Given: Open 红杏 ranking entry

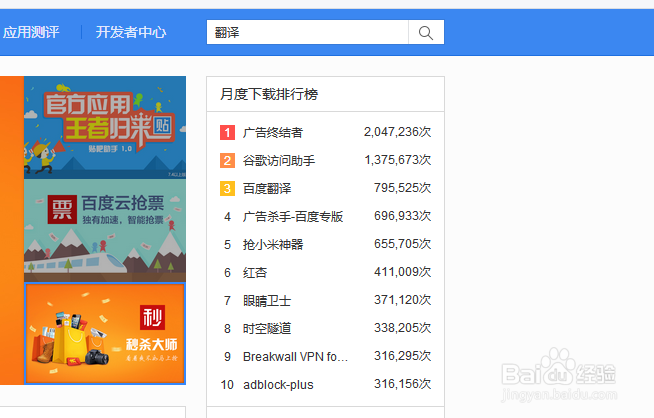Looking at the screenshot, I should tap(255, 273).
